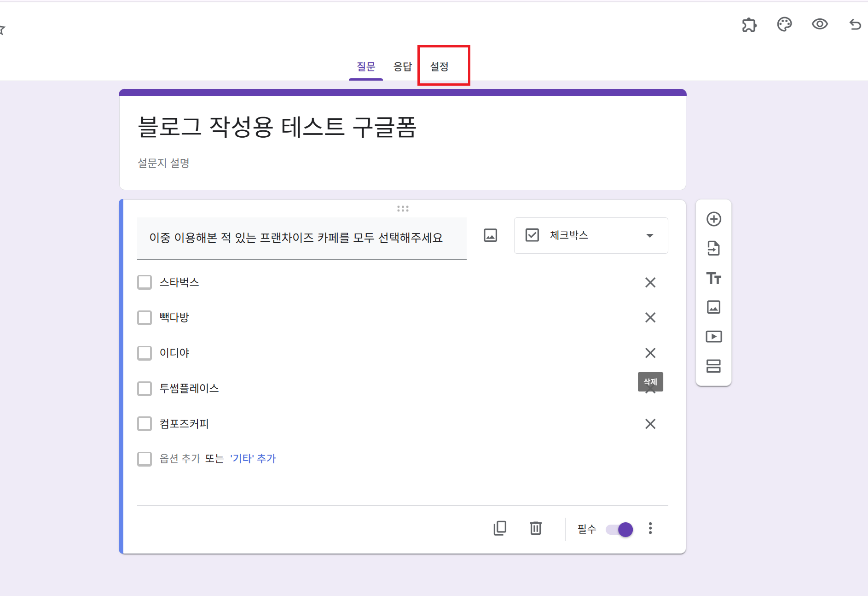Image resolution: width=868 pixels, height=596 pixels.
Task: Grab the question drag handle dots
Action: [x=403, y=209]
